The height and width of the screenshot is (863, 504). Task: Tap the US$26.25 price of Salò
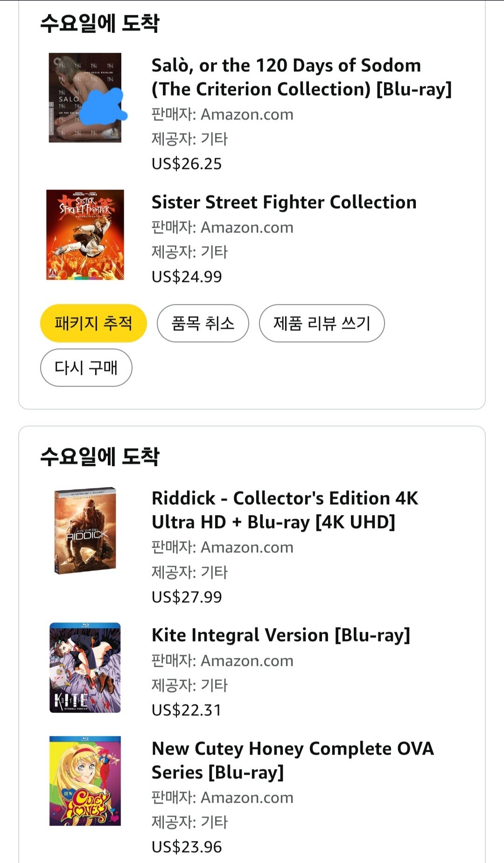tap(187, 164)
